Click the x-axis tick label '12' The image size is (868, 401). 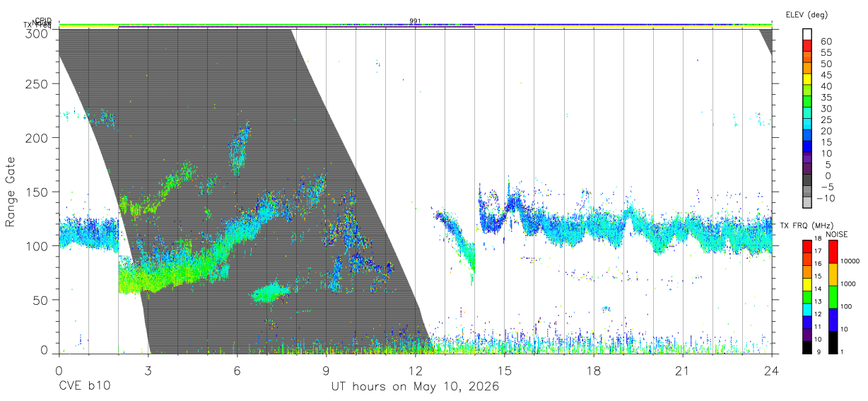pos(415,371)
